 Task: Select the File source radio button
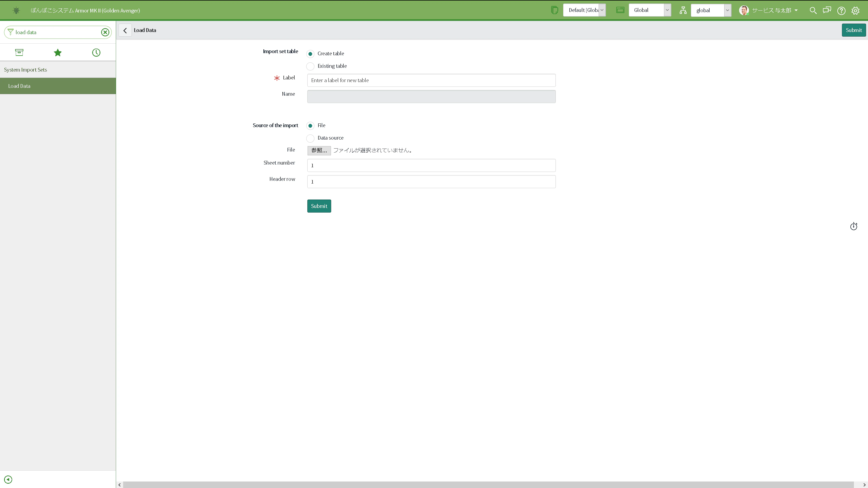point(310,126)
